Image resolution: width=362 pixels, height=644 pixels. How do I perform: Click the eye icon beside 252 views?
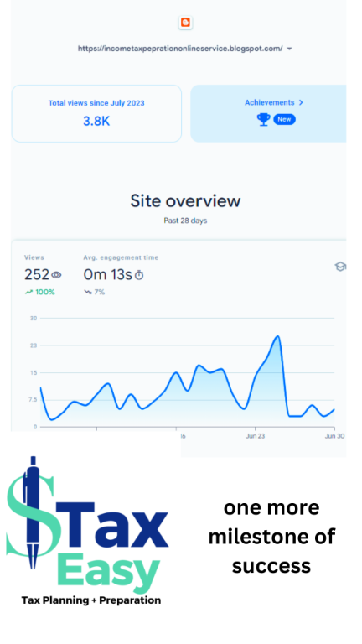[57, 275]
